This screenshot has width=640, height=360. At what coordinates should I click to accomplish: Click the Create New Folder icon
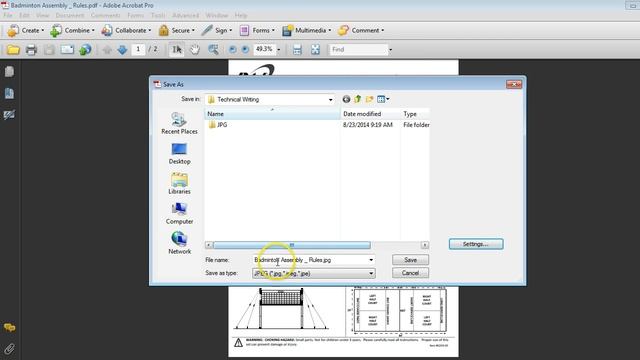(x=370, y=99)
